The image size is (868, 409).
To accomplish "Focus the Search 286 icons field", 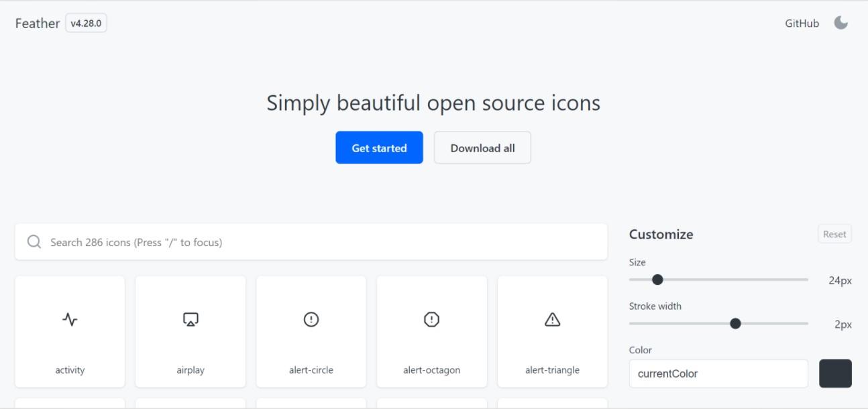I will click(x=322, y=242).
